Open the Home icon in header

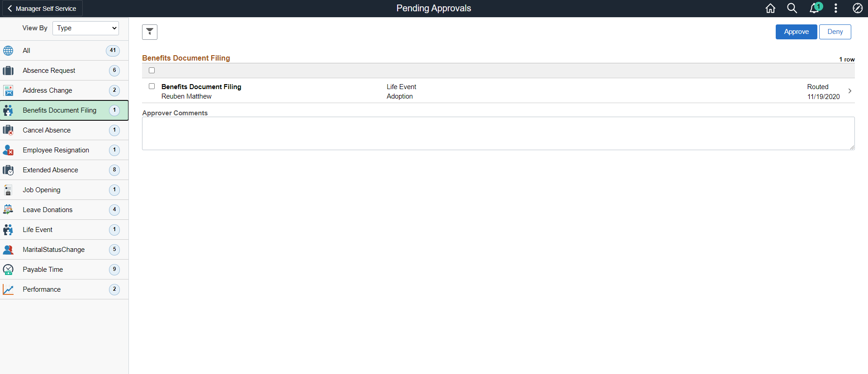tap(770, 8)
